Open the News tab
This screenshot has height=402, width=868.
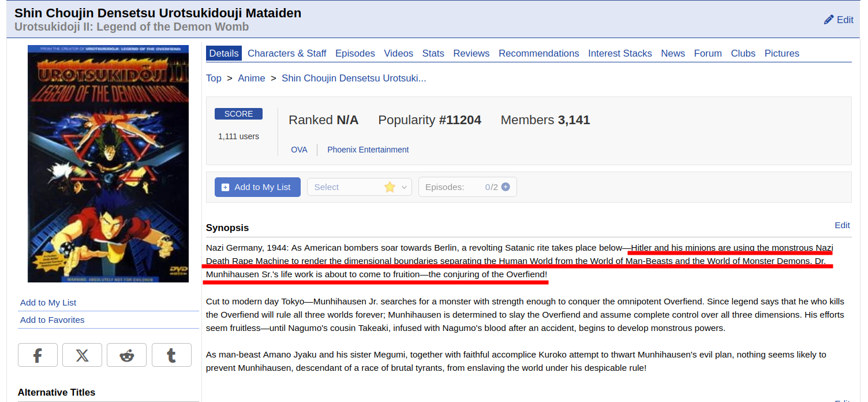coord(673,53)
